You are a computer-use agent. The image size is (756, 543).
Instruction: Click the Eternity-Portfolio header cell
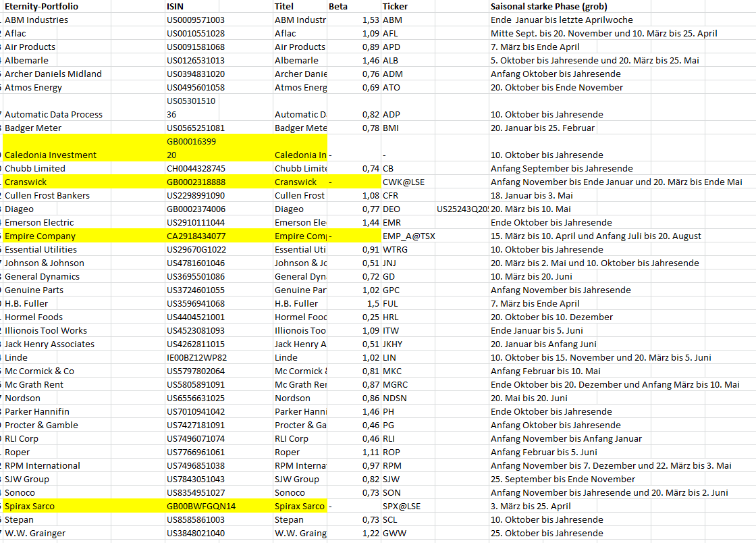click(x=41, y=6)
